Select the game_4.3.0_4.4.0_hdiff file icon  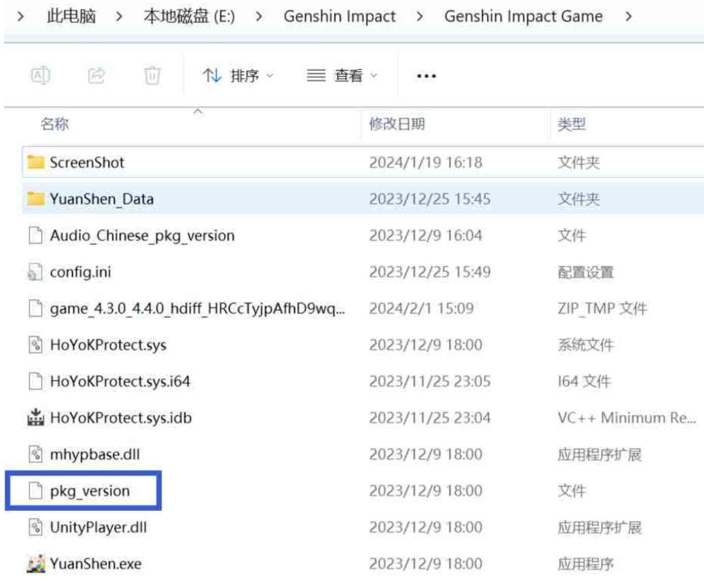point(36,308)
